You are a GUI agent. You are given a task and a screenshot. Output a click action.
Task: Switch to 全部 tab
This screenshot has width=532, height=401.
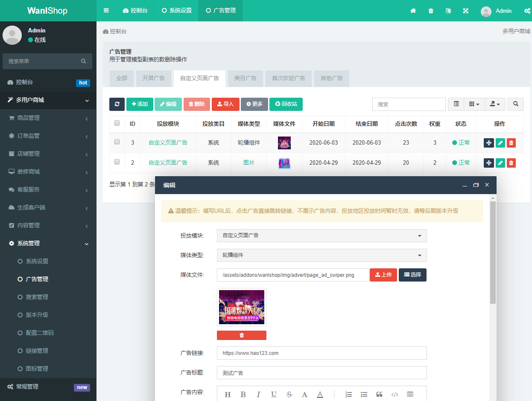click(122, 78)
